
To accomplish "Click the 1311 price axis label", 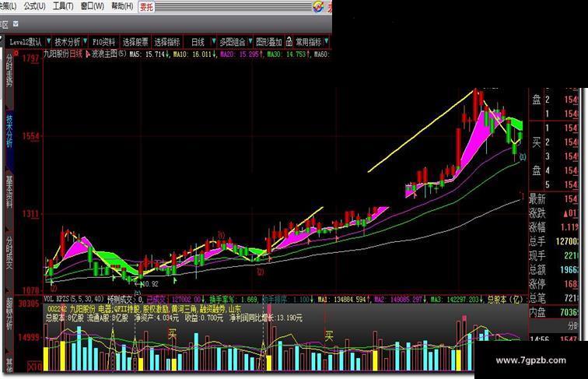I will pos(30,214).
